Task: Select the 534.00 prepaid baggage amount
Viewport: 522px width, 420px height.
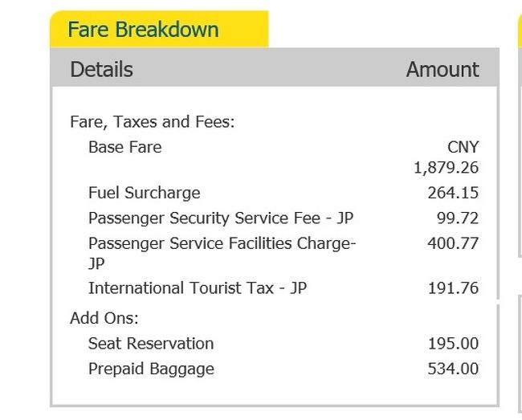Action: 453,369
